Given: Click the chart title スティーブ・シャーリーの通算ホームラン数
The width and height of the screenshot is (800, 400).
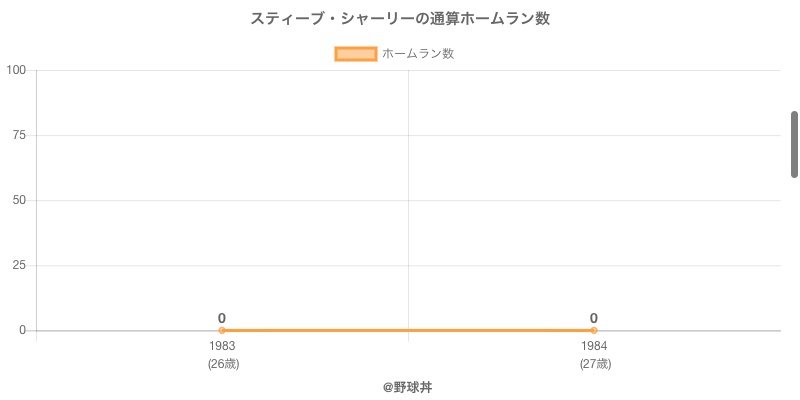Looking at the screenshot, I should point(400,19).
